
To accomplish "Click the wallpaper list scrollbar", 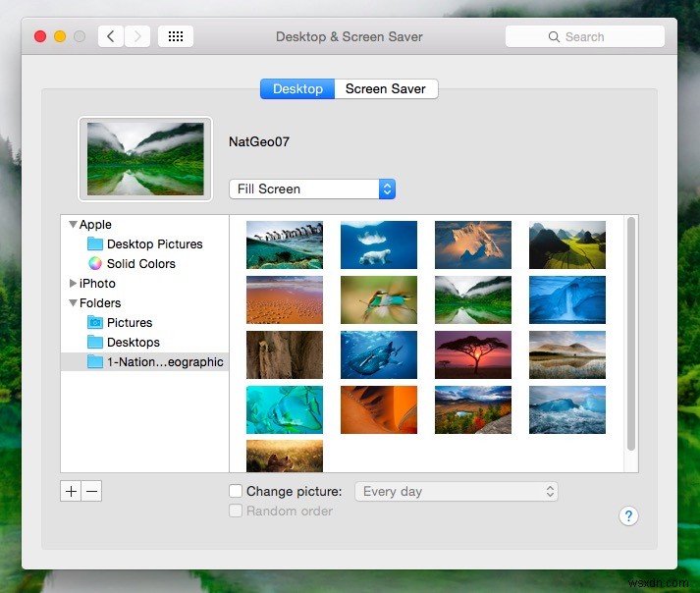I will pyautogui.click(x=631, y=334).
